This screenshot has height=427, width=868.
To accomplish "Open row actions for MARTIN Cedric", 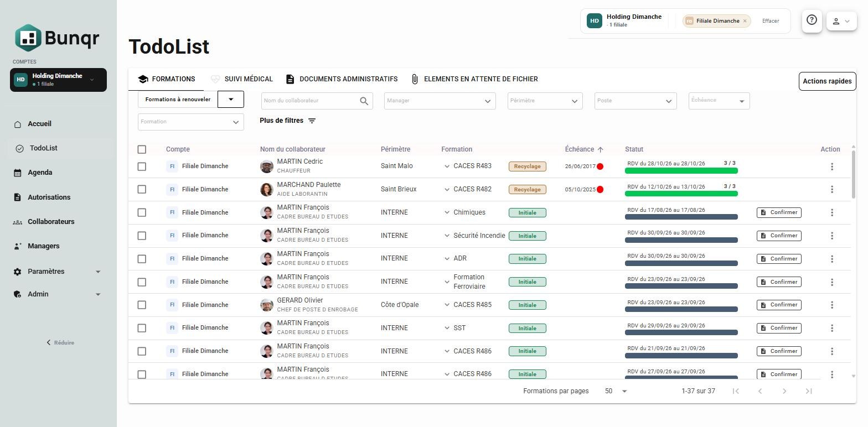I will coord(831,166).
